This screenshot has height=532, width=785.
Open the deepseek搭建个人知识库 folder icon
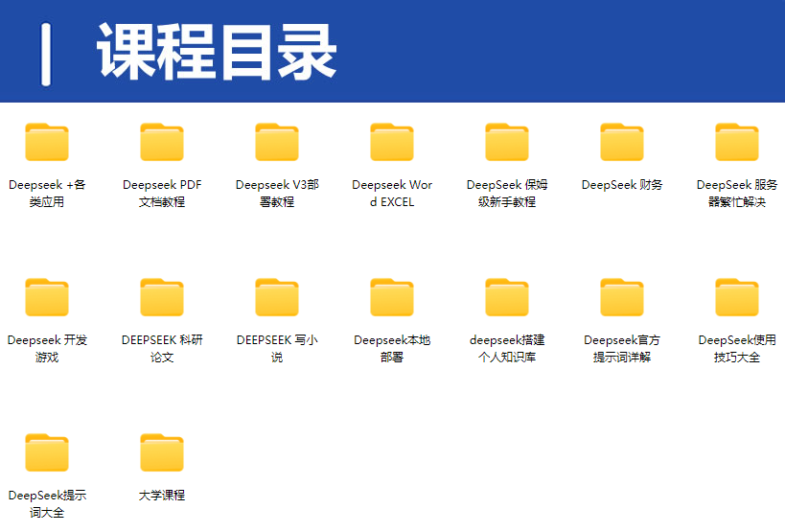(x=507, y=297)
